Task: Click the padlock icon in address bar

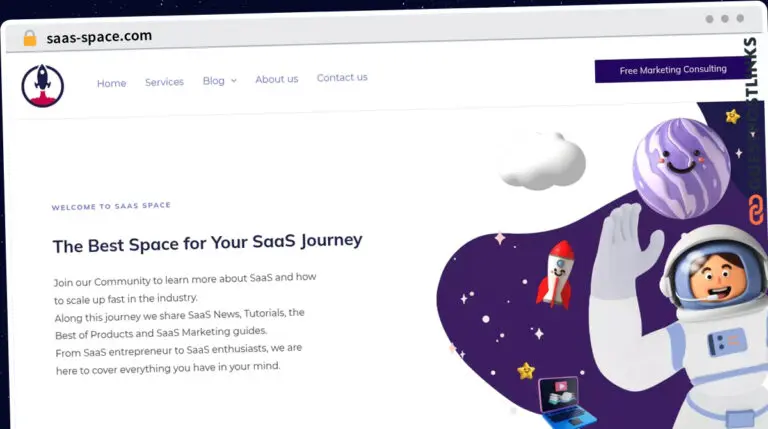Action: click(30, 38)
